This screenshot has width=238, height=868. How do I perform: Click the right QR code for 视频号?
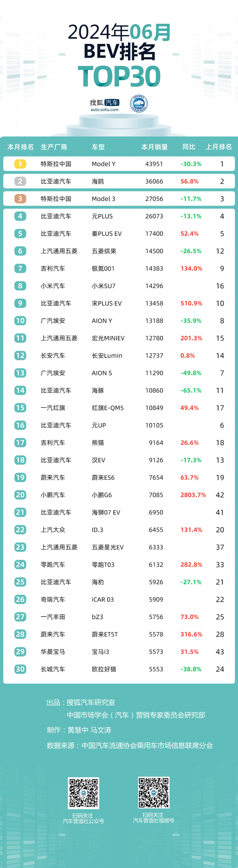(x=154, y=792)
